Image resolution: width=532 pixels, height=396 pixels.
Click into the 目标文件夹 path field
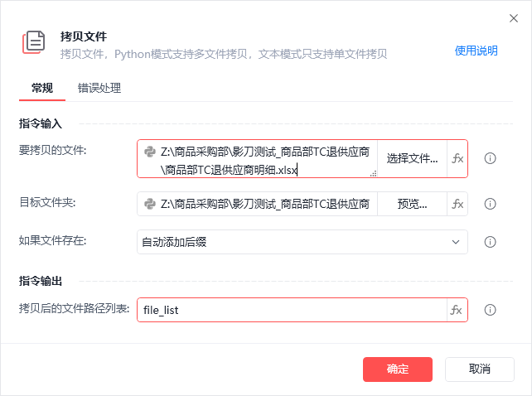(x=265, y=204)
